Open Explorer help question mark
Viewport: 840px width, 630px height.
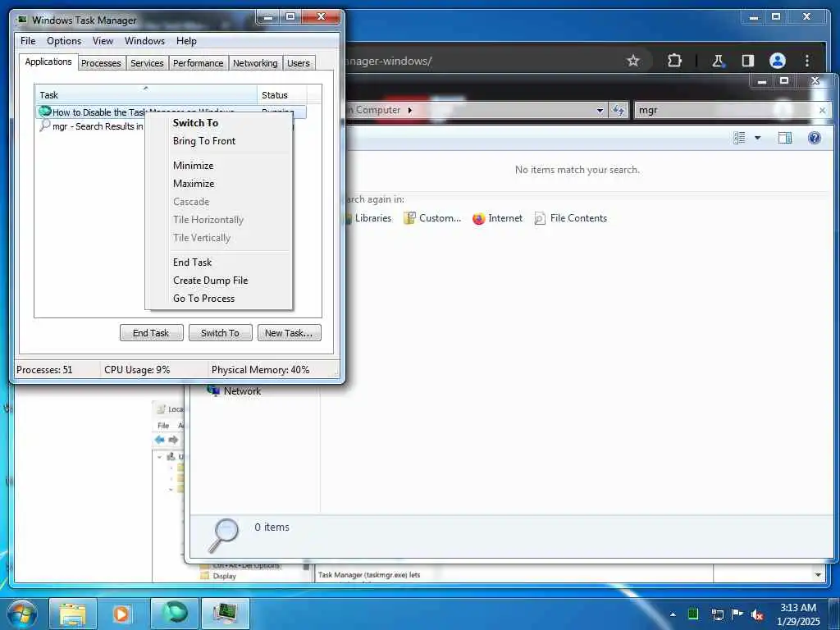coord(815,138)
